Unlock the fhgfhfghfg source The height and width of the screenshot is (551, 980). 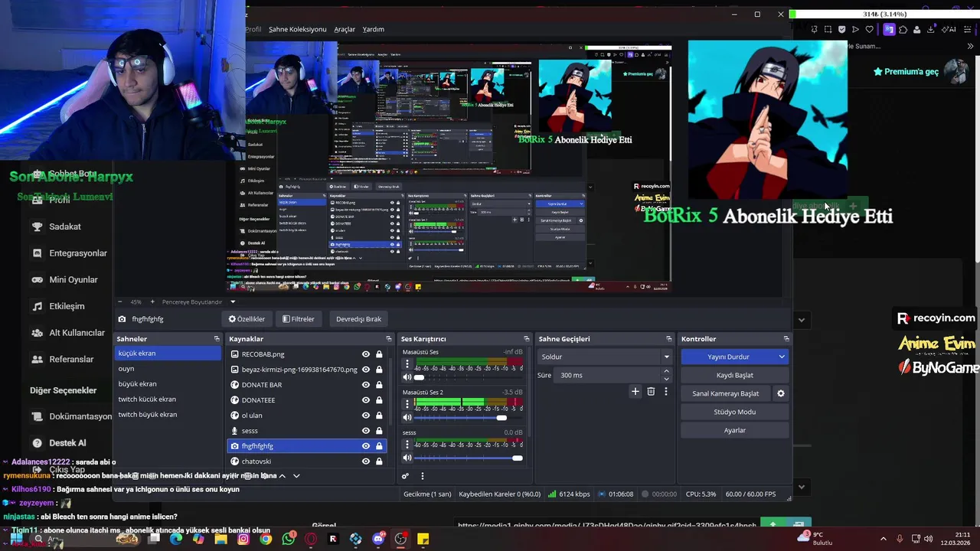[379, 446]
